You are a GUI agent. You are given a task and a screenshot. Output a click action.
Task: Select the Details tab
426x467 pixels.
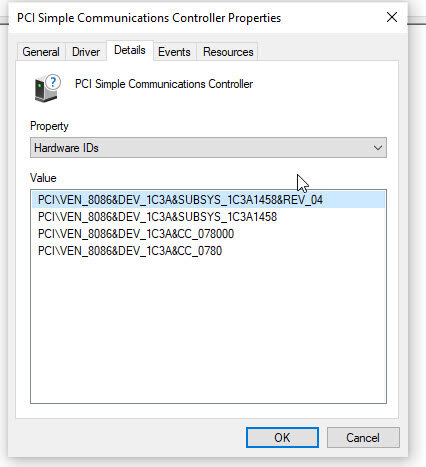[130, 50]
